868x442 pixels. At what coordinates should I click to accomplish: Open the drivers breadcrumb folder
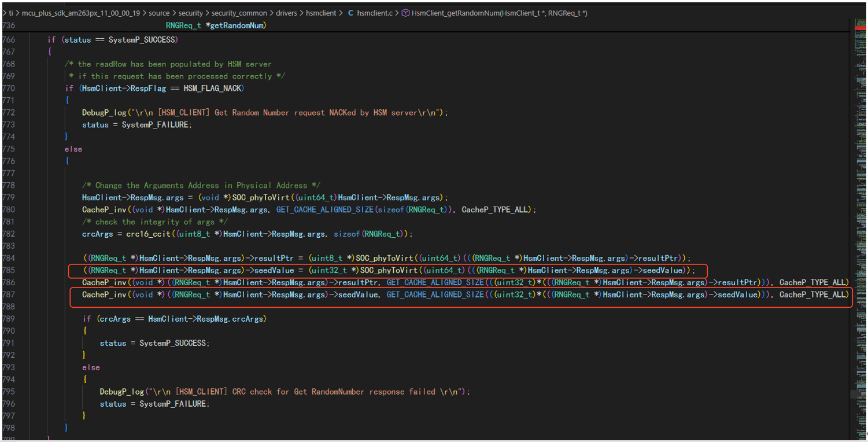click(286, 13)
